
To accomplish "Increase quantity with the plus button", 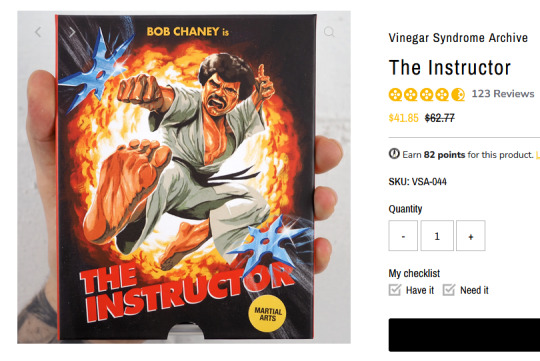I will (x=470, y=236).
